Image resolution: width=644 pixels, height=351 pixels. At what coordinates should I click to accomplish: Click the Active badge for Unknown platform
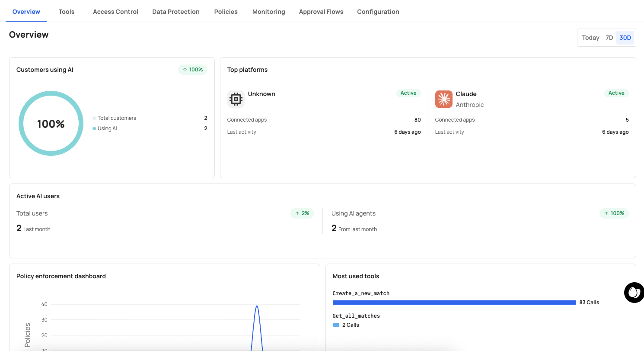(408, 93)
